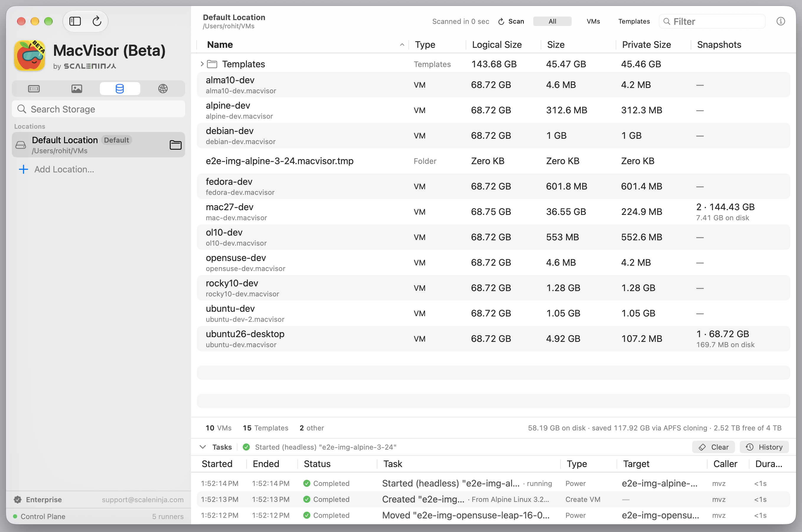Image resolution: width=802 pixels, height=532 pixels.
Task: Clear the tasks list
Action: click(x=713, y=447)
